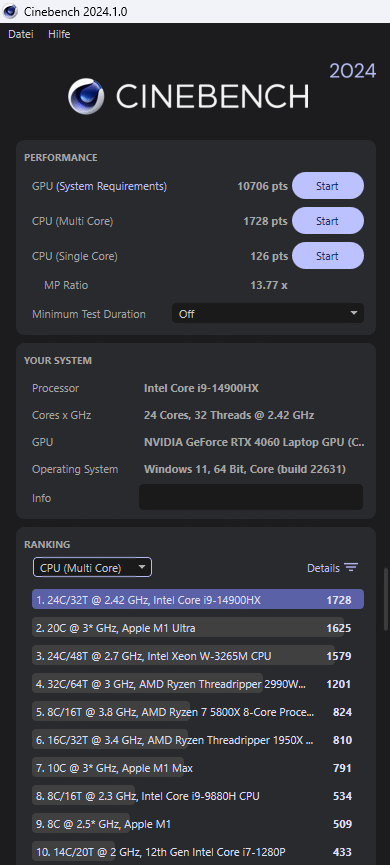
Task: Open the Hilfe menu
Action: point(59,34)
